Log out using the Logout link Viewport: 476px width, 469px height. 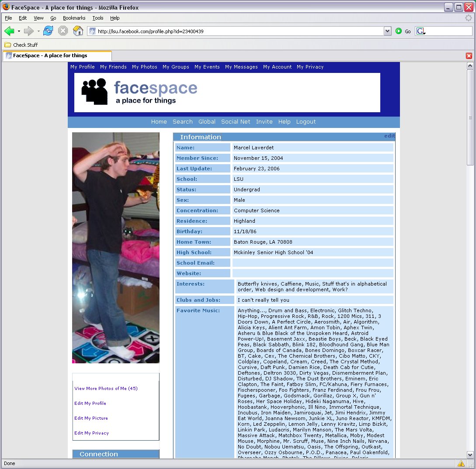(306, 122)
